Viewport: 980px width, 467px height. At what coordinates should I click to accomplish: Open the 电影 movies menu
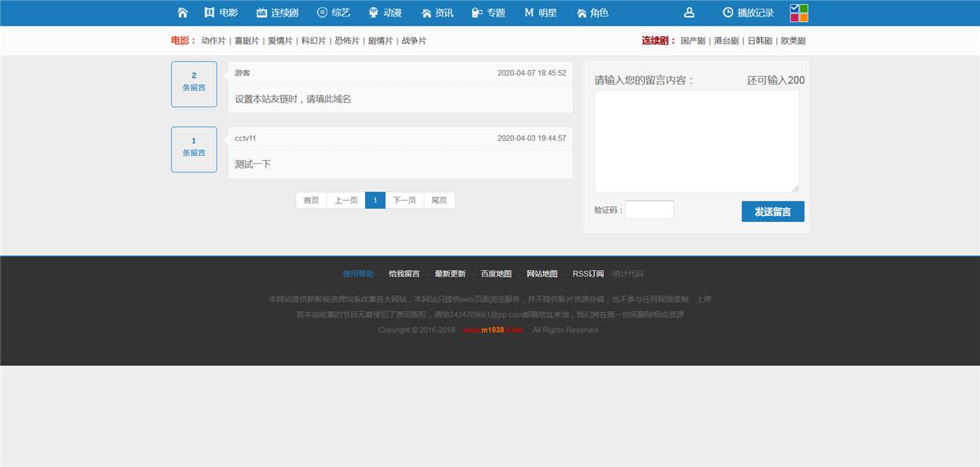(220, 13)
